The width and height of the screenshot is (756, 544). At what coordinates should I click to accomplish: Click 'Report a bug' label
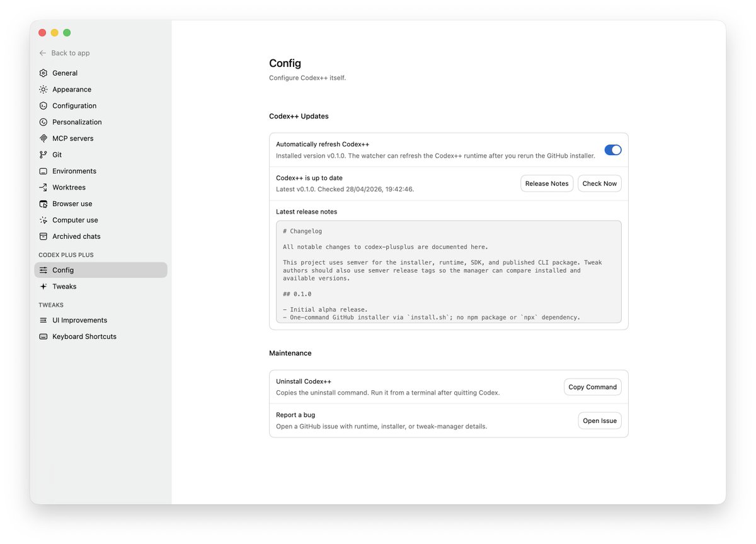(x=295, y=415)
